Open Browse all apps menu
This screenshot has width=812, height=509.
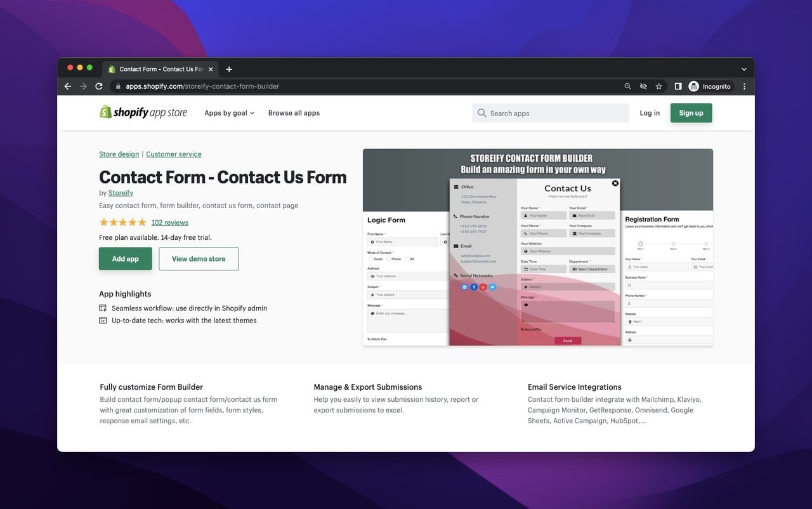pyautogui.click(x=294, y=113)
